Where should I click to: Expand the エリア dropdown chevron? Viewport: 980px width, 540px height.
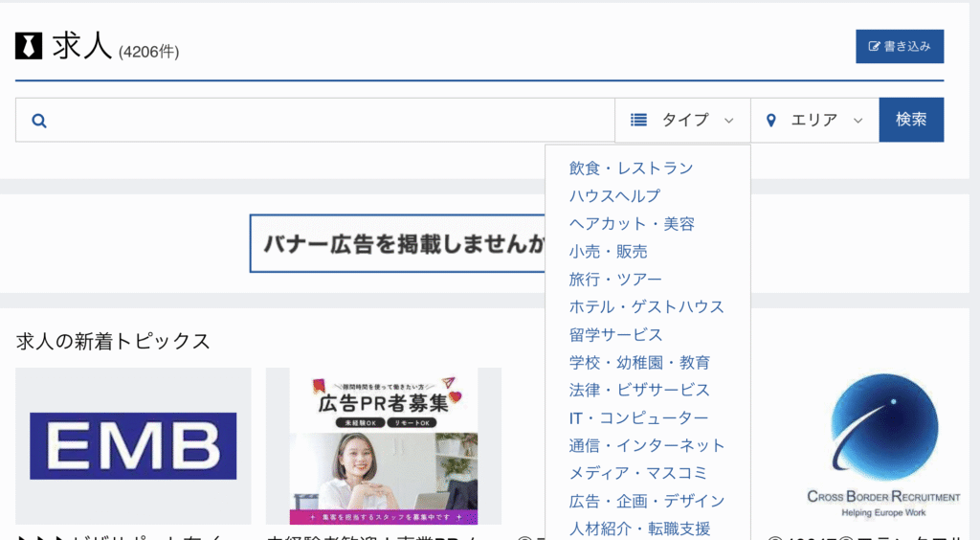pos(857,121)
